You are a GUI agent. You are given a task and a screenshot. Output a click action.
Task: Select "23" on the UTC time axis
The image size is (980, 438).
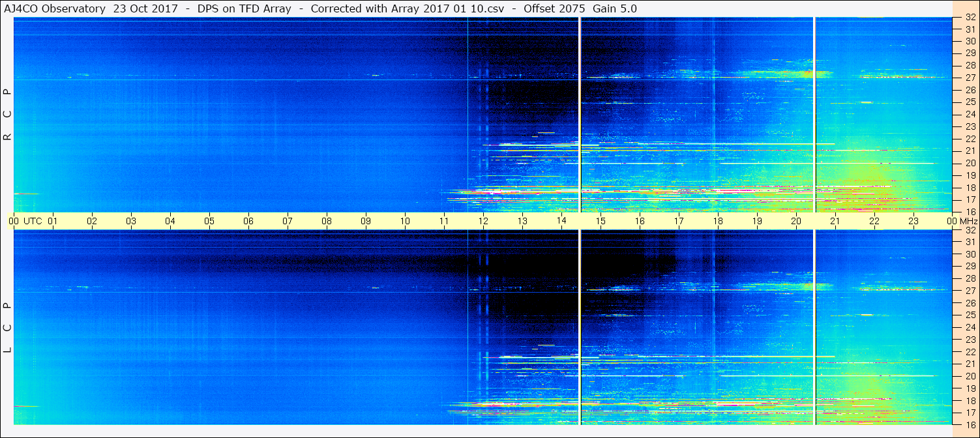[913, 221]
